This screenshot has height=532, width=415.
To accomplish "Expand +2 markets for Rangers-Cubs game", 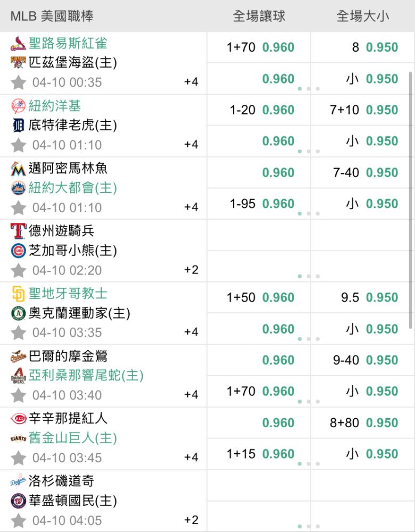I will [191, 270].
